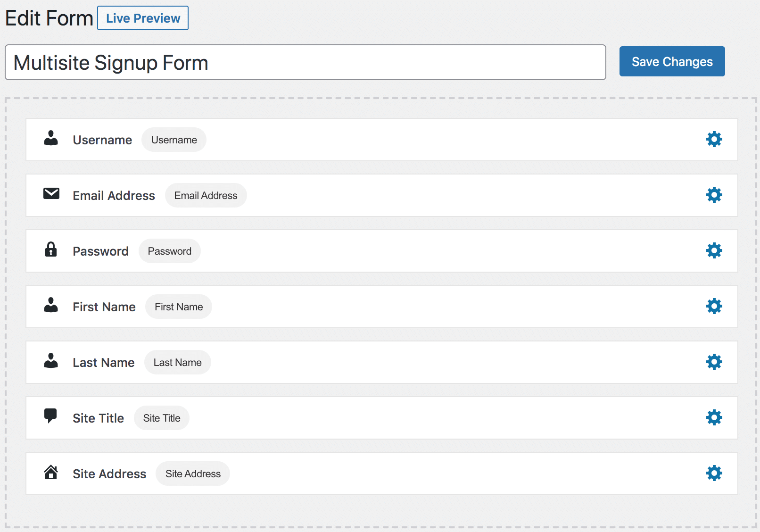The image size is (760, 532).
Task: Open the Live Preview
Action: pos(142,18)
